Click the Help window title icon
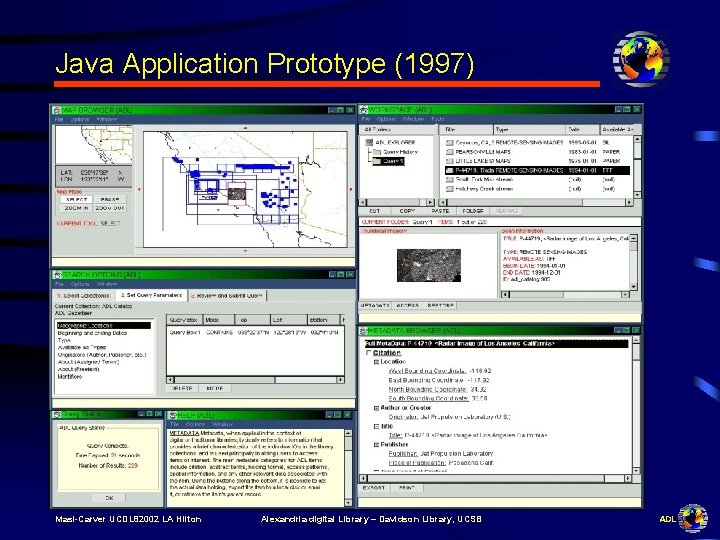The image size is (720, 540). click(173, 415)
